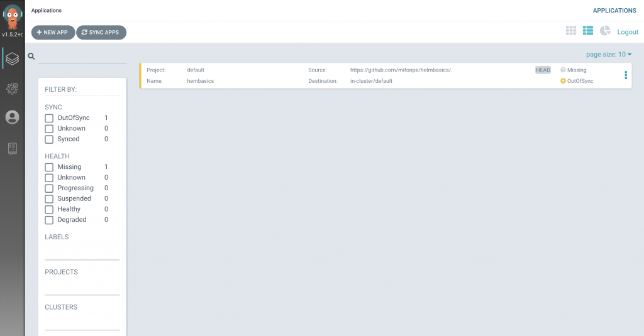
Task: Click the Applications breadcrumb
Action: [47, 11]
